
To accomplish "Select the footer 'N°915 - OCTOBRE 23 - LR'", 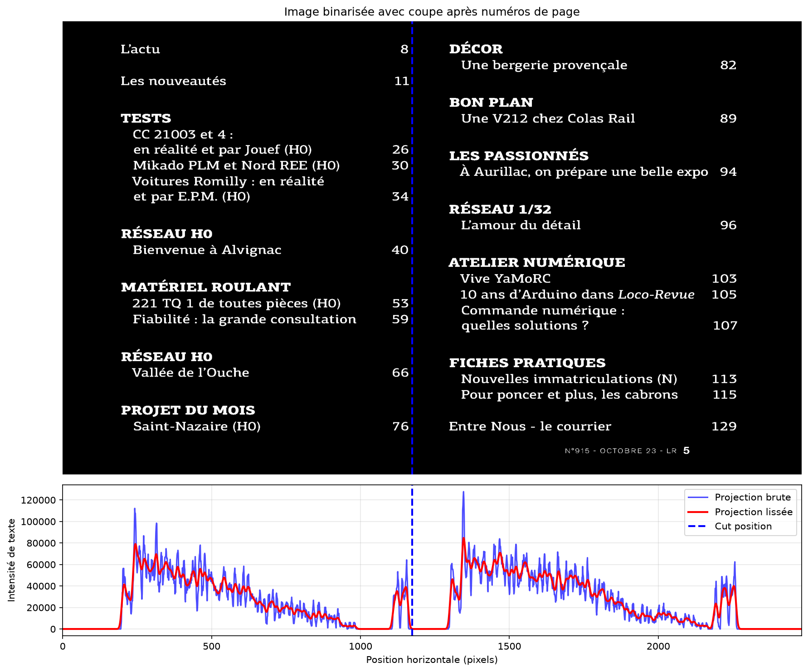I will (621, 451).
